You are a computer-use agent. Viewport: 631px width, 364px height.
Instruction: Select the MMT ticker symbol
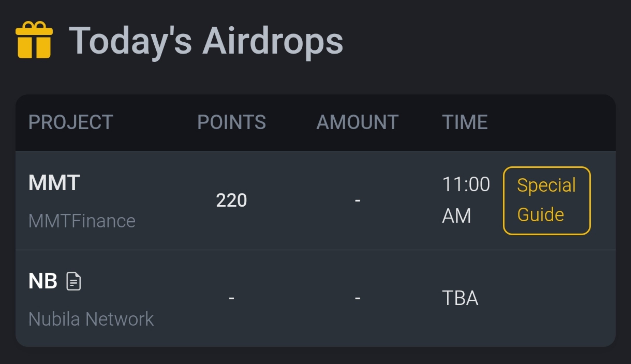(54, 183)
